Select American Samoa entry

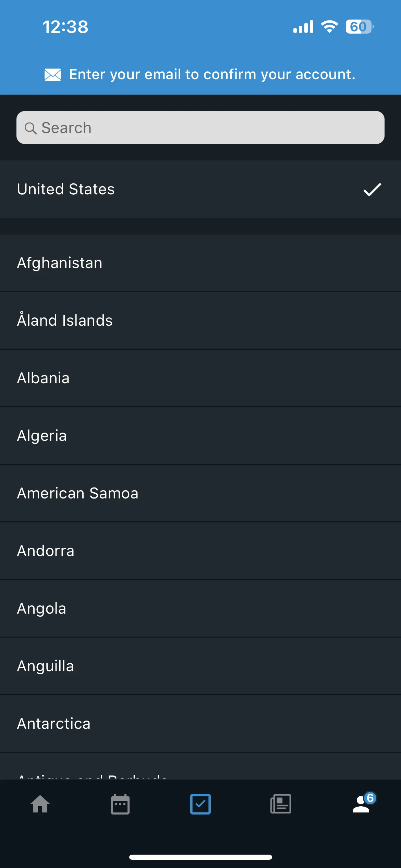pyautogui.click(x=200, y=493)
